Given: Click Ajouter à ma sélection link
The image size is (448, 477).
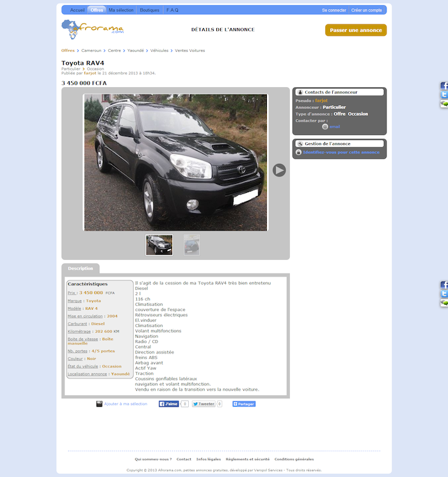Looking at the screenshot, I should pyautogui.click(x=125, y=403).
